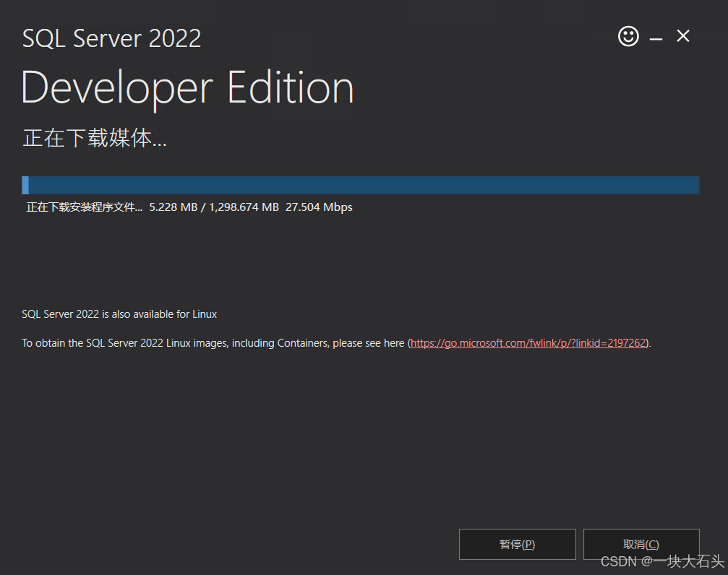Click the 'To obtain the SQL Server 2022 Linux images' sentence
The image size is (728, 575).
[x=336, y=343]
